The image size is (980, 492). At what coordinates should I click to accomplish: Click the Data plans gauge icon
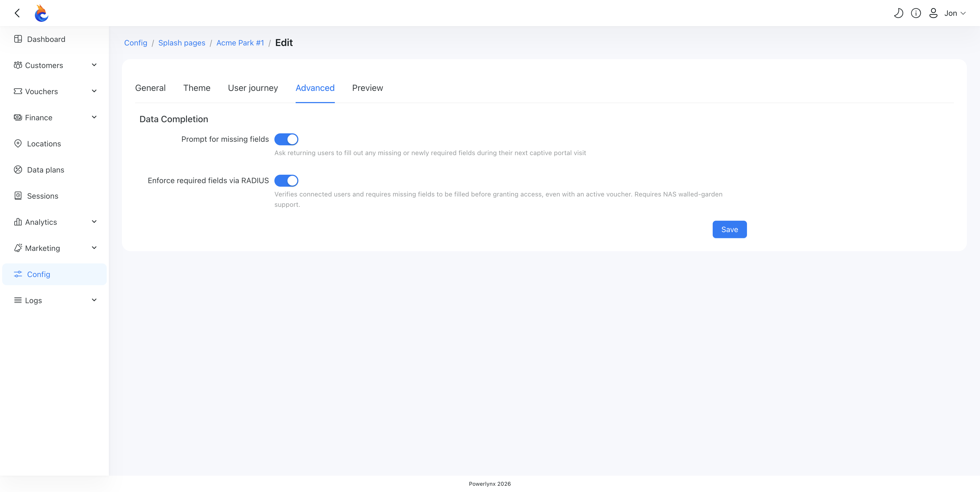tap(18, 170)
